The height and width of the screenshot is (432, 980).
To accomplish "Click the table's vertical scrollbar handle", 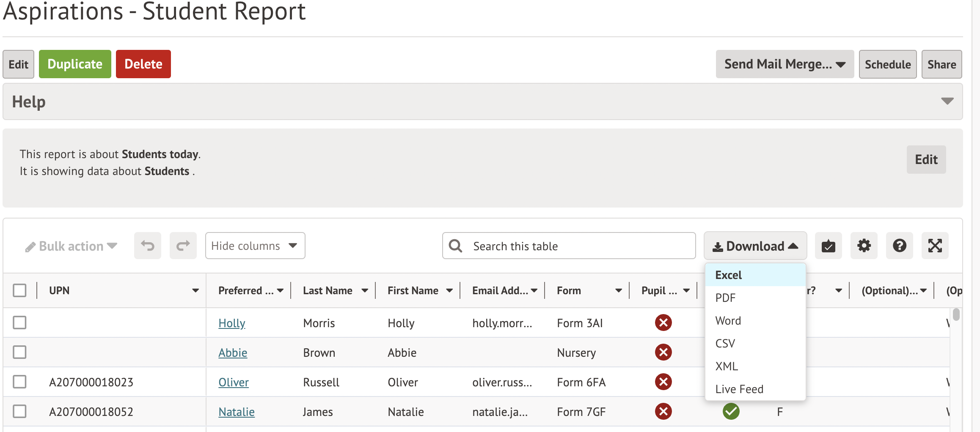I will 956,315.
